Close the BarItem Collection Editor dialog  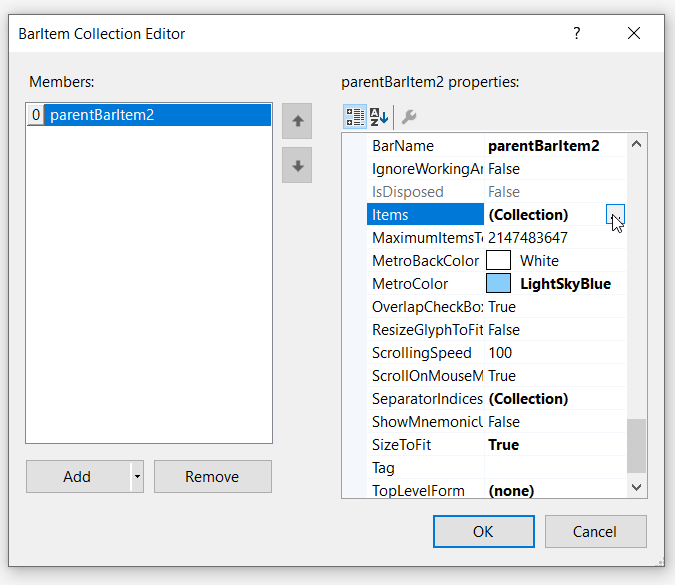[x=633, y=33]
